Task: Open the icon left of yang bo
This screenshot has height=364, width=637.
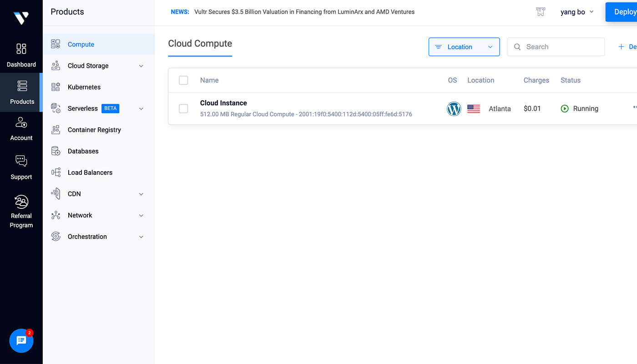Action: click(x=541, y=12)
